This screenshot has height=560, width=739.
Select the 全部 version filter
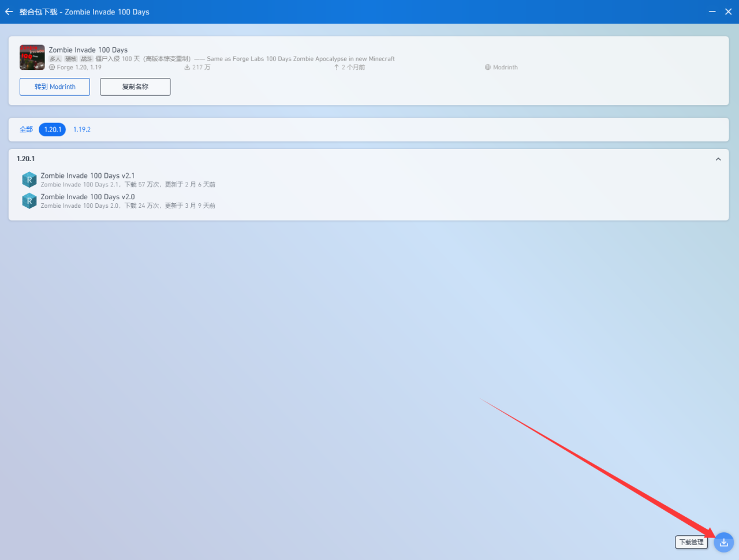(27, 129)
